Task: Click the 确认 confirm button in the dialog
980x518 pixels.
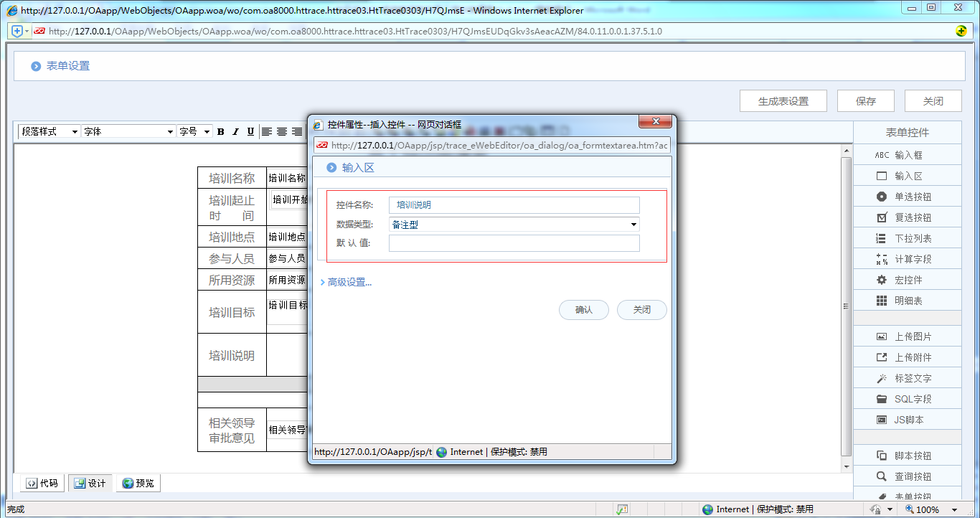Action: click(x=583, y=310)
